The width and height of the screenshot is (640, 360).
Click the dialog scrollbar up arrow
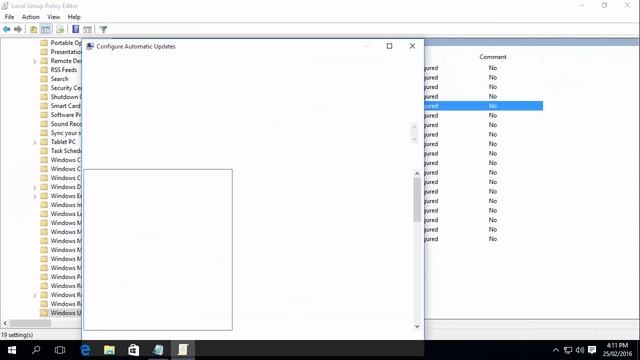click(x=417, y=173)
